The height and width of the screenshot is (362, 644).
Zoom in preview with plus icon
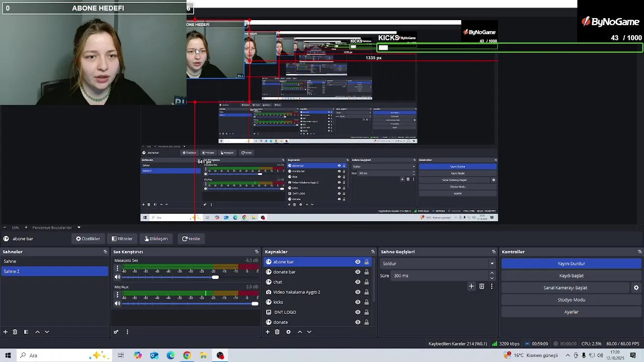coord(26,228)
